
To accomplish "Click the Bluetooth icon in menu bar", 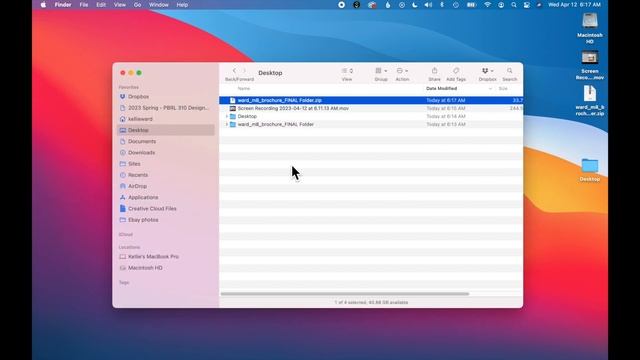I will point(442,5).
